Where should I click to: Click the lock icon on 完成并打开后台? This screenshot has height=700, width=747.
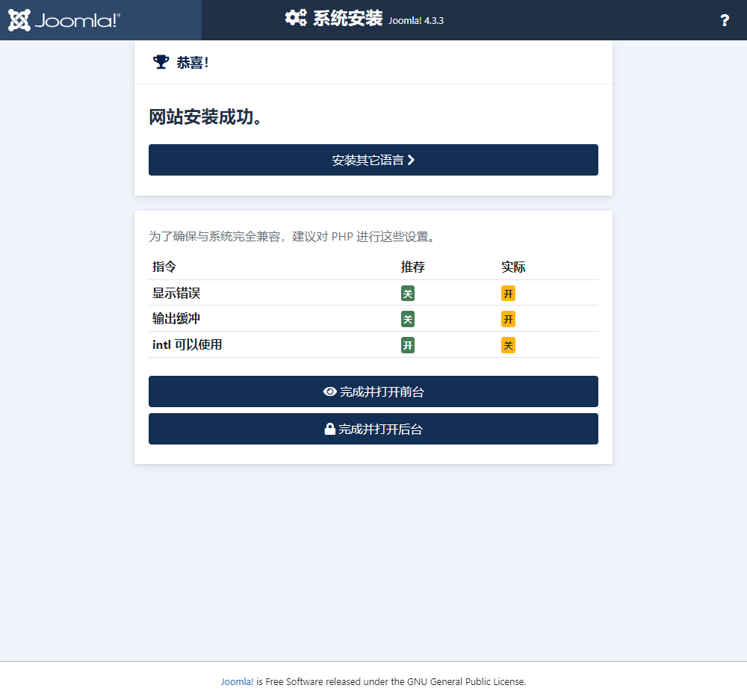[x=329, y=429]
